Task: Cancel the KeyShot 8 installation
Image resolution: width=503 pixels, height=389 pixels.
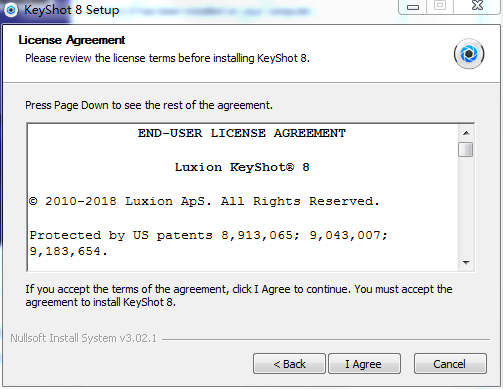Action: click(450, 364)
